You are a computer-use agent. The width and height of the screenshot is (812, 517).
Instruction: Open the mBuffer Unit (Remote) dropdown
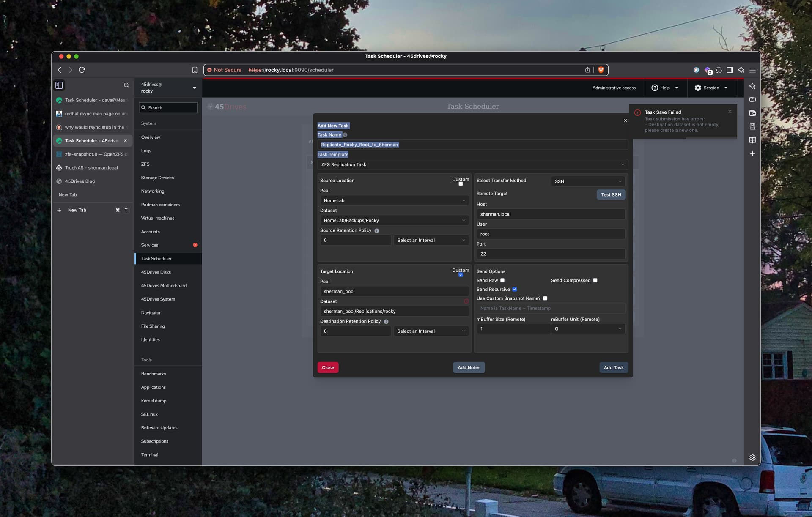[588, 328]
